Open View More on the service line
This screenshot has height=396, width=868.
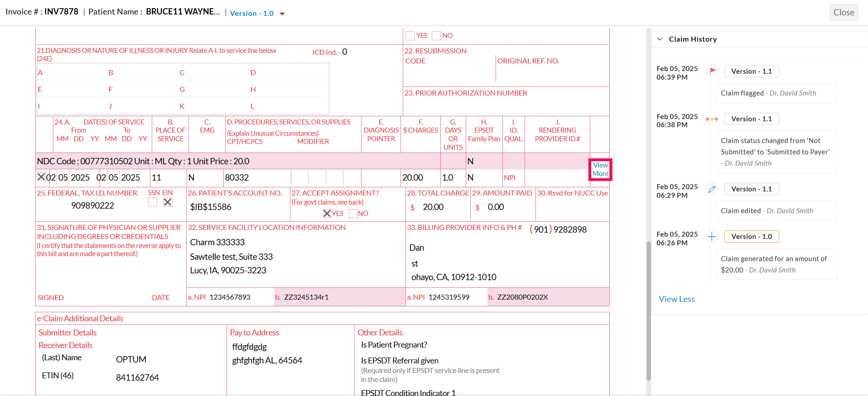coord(600,169)
